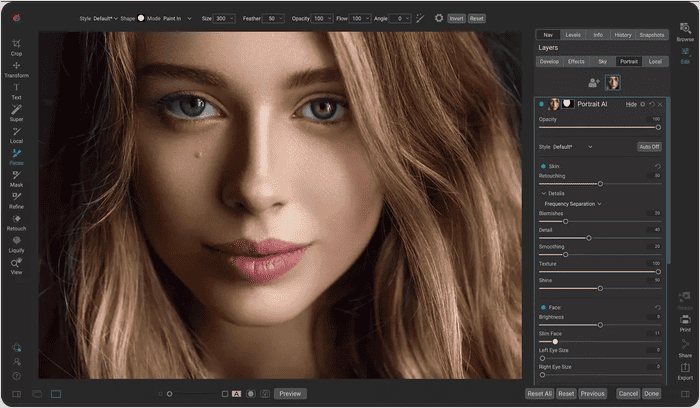The width and height of the screenshot is (700, 408).
Task: Open the Browse module
Action: coord(685,31)
